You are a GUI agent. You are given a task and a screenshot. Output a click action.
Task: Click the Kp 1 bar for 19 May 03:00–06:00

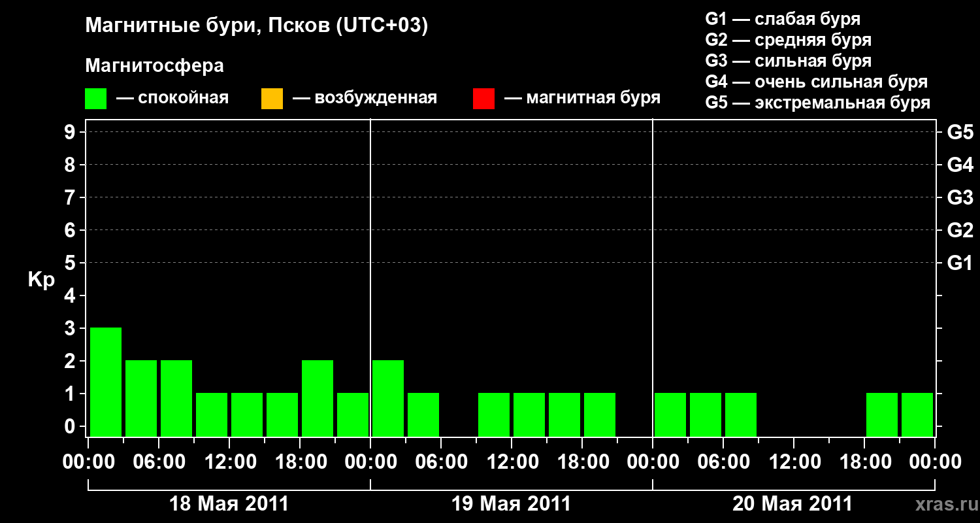click(x=423, y=414)
